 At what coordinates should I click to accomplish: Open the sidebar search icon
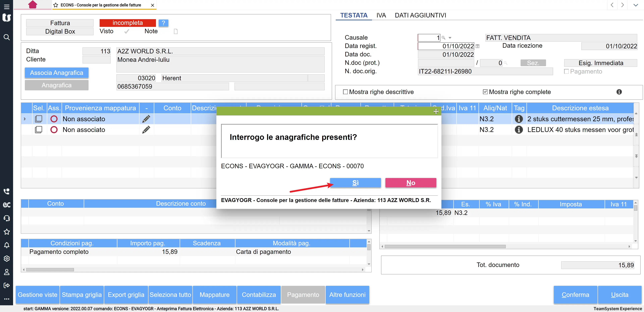pyautogui.click(x=7, y=37)
